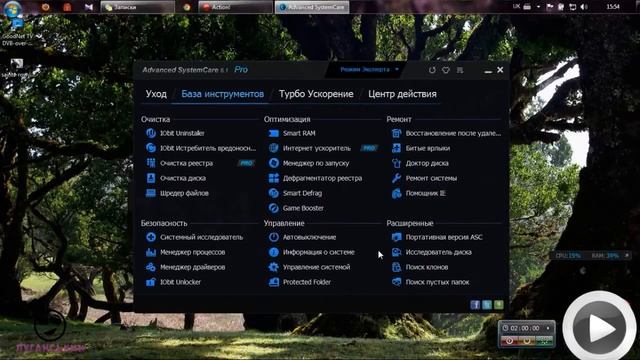Viewport: 640px width, 360px height.
Task: Open the Автовыключение power icon
Action: tap(273, 237)
